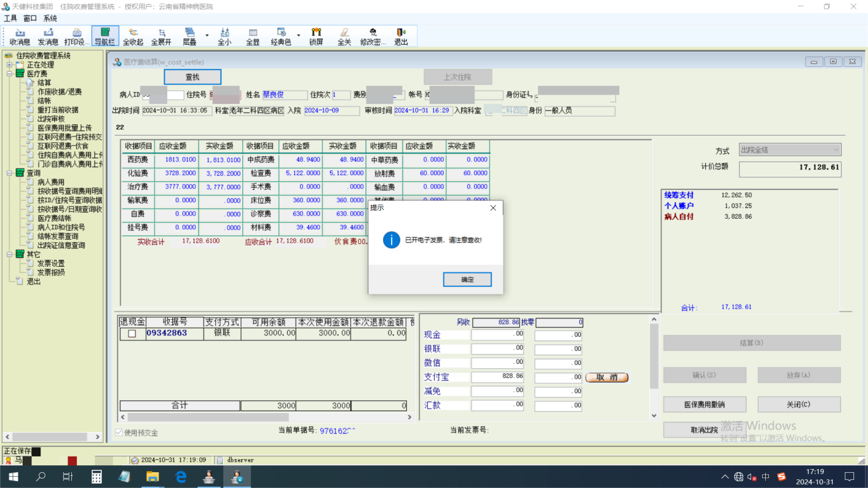Click the 修改密码 toolbar icon
This screenshot has height=488, width=868.
(x=372, y=37)
